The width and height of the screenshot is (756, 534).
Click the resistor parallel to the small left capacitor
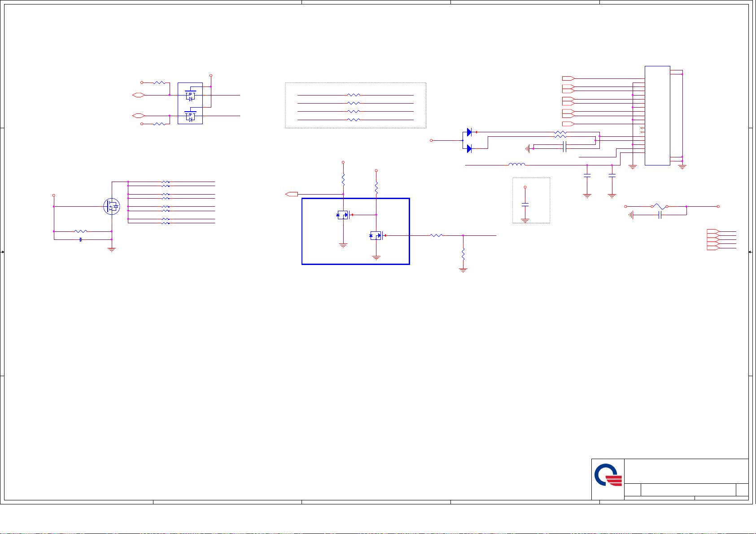[81, 231]
